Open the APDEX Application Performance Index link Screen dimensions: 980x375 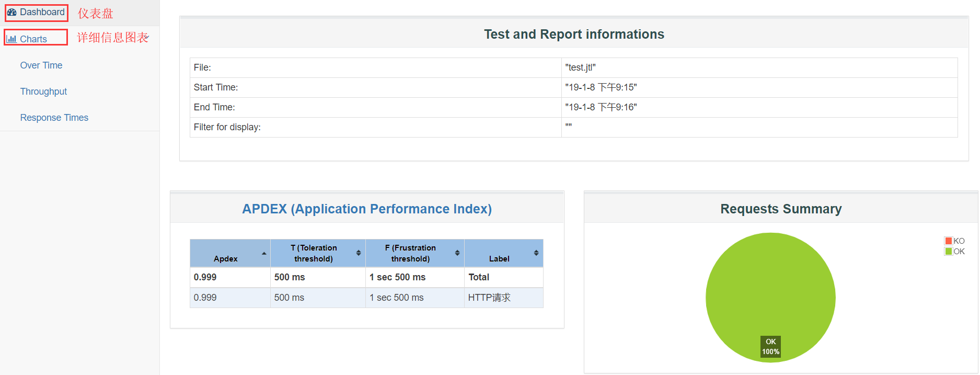coord(367,209)
